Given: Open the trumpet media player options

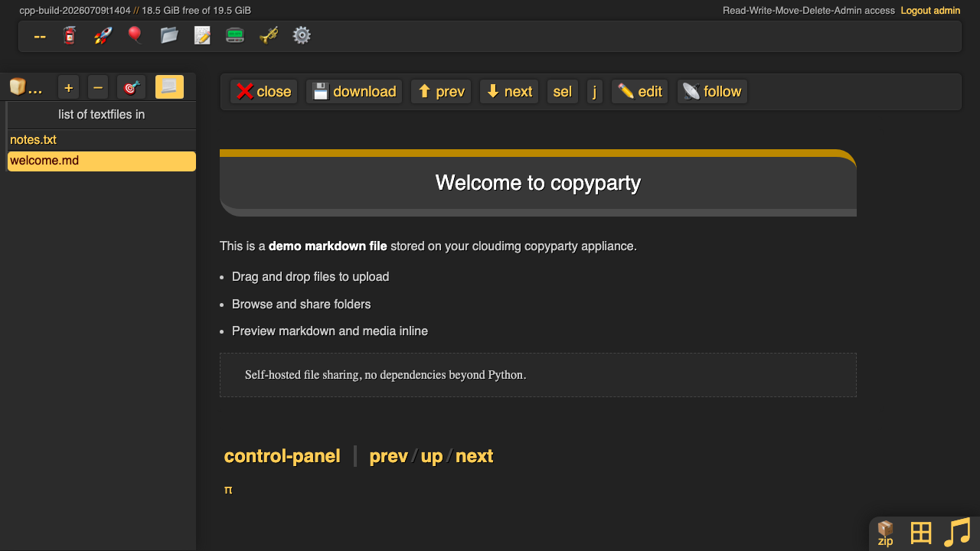Looking at the screenshot, I should coord(269,35).
